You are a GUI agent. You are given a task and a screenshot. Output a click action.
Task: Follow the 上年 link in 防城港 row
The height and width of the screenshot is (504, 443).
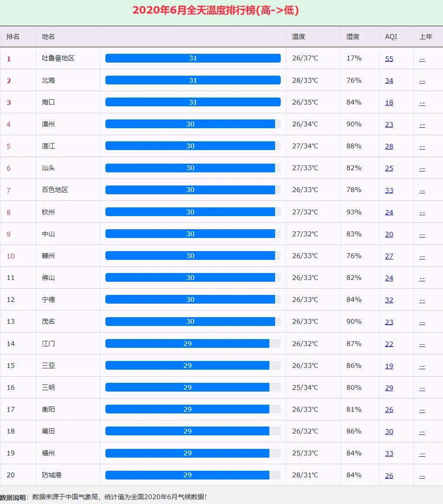click(x=422, y=476)
